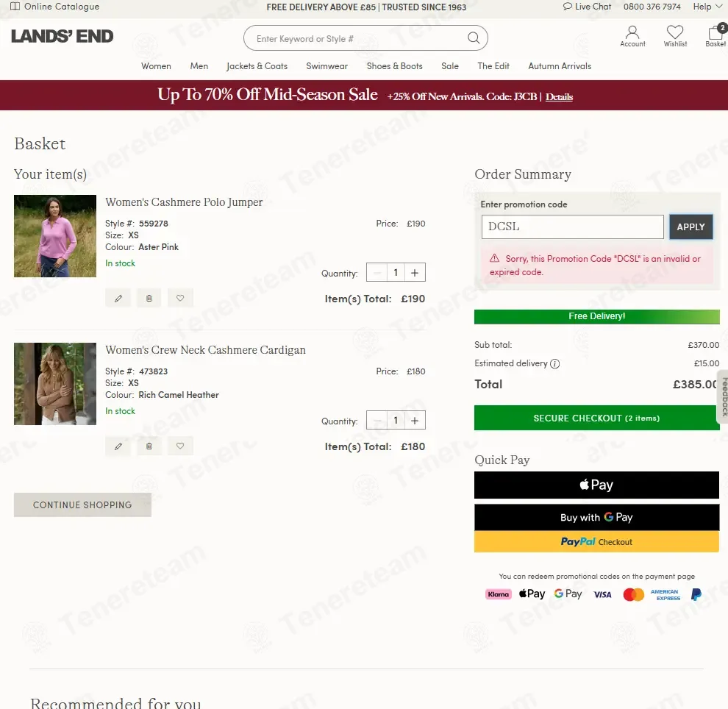The width and height of the screenshot is (728, 709).
Task: Increase Polo Jumper quantity with plus
Action: tap(415, 273)
